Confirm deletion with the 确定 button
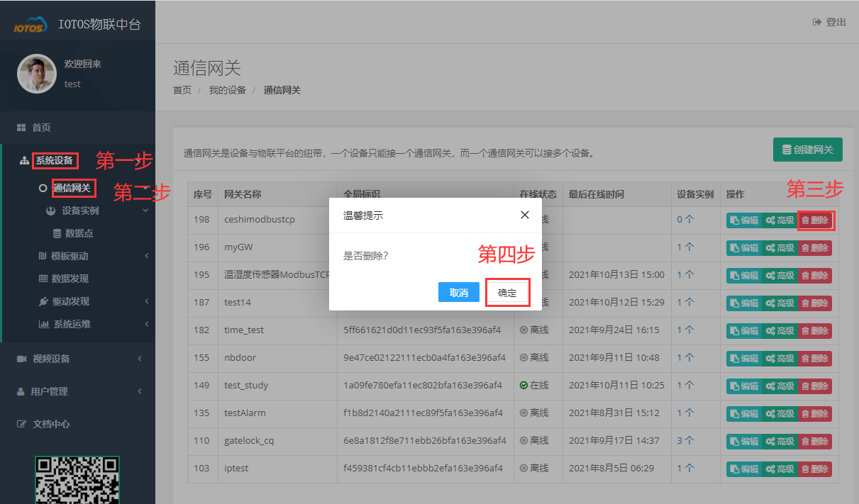The height and width of the screenshot is (504, 859). (x=507, y=292)
